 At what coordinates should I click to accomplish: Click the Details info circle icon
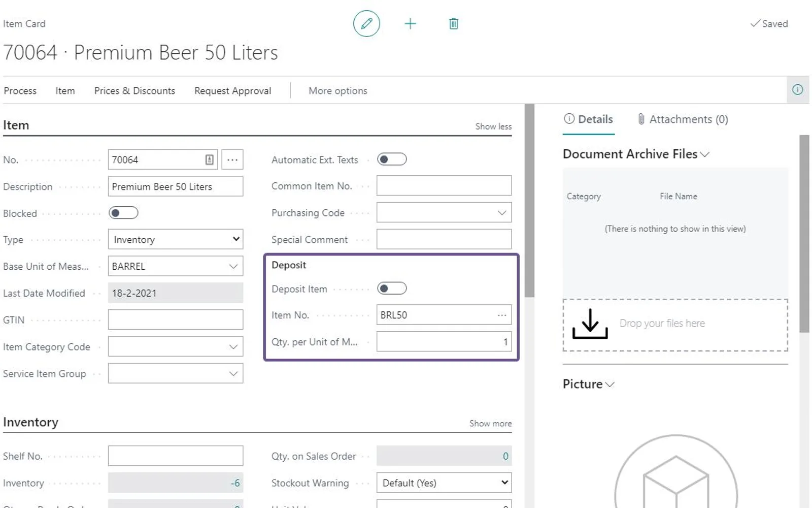pyautogui.click(x=569, y=119)
